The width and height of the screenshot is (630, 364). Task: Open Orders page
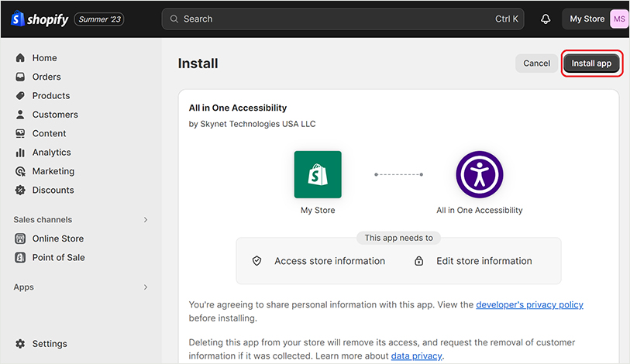point(46,77)
